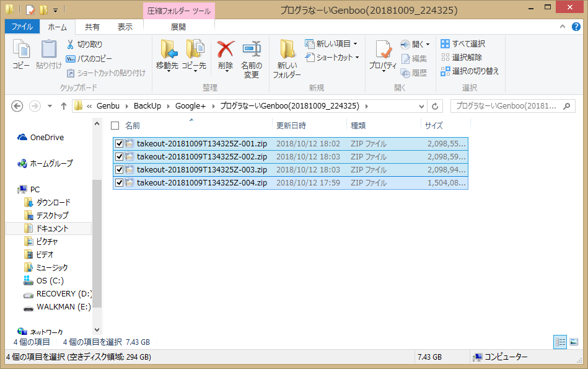Click the Up arrow navigation button
This screenshot has width=588, height=369.
(x=63, y=106)
